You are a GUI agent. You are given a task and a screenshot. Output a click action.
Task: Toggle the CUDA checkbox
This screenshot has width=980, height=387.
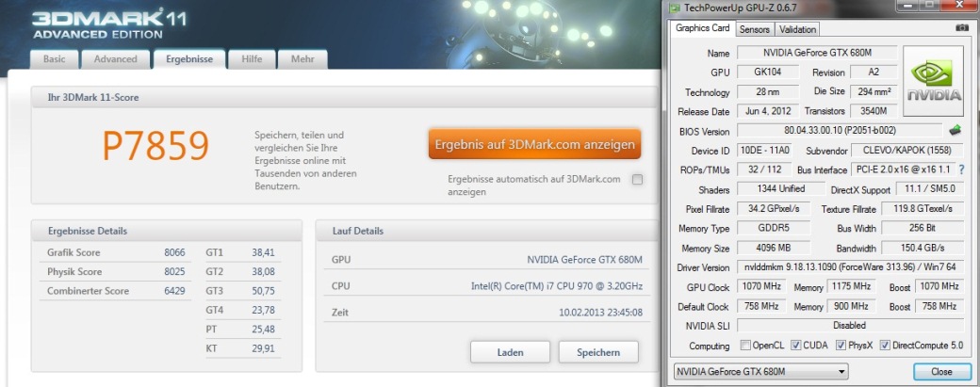[795, 345]
